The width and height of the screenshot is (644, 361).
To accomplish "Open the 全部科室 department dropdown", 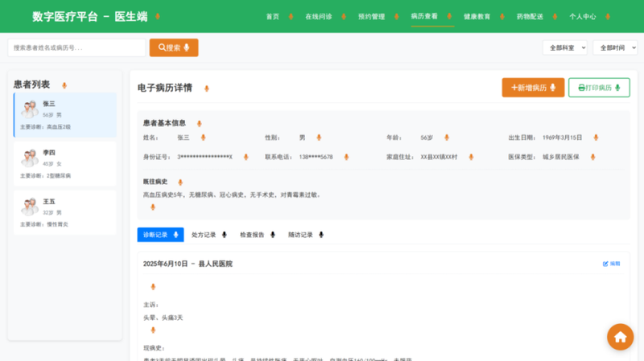I will click(x=564, y=48).
